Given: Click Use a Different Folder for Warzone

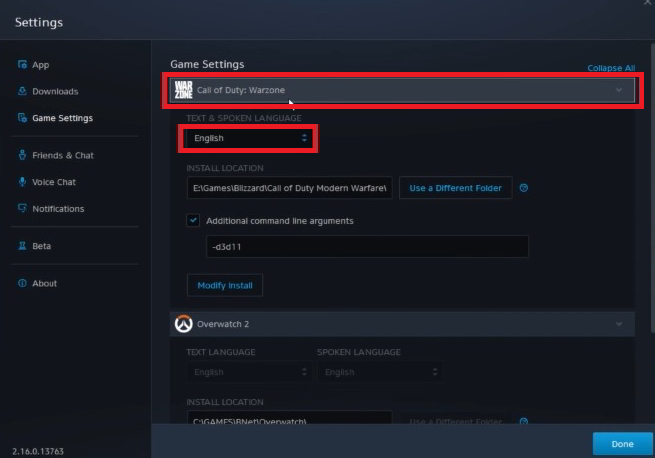Looking at the screenshot, I should pos(455,188).
